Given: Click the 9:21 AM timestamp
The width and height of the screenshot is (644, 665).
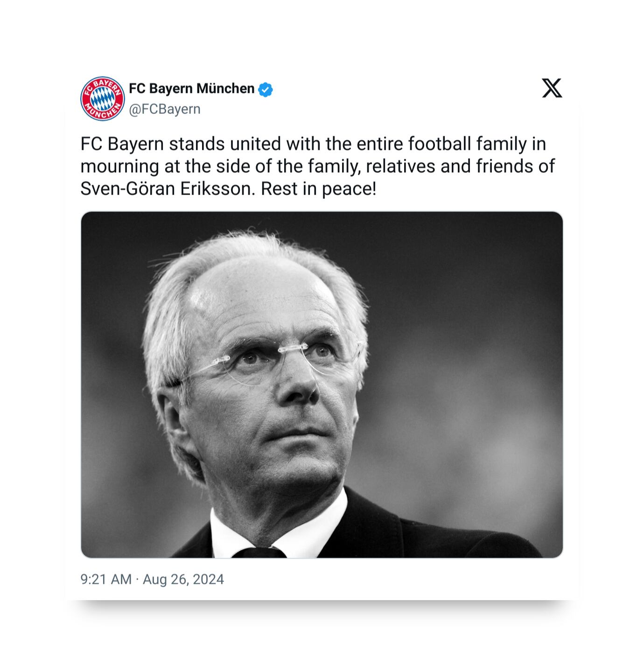Looking at the screenshot, I should click(106, 579).
